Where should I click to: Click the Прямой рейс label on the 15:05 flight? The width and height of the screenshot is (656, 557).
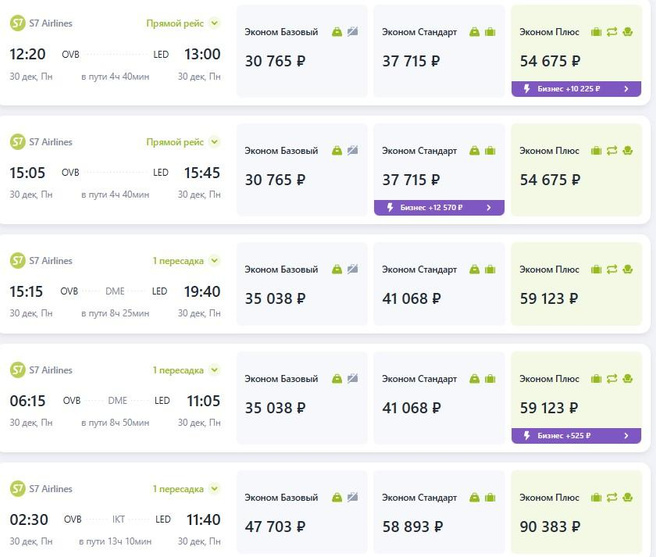click(x=175, y=142)
